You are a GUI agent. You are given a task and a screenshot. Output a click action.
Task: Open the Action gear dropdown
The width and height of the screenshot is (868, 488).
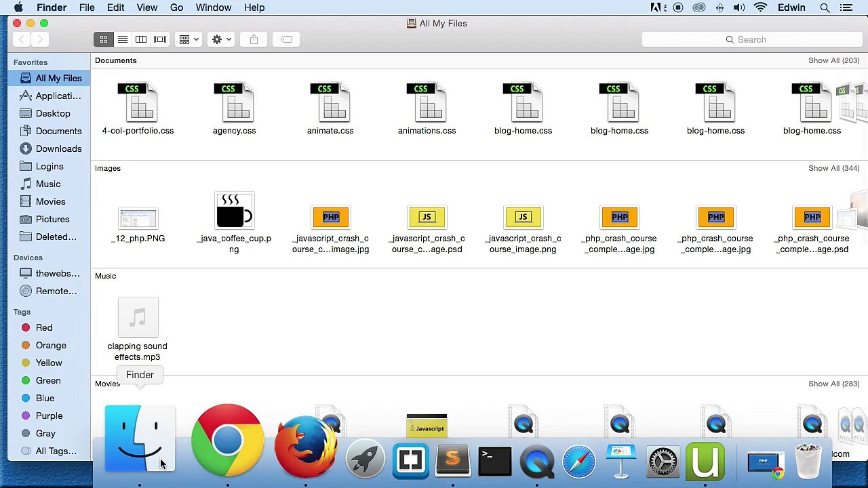click(x=222, y=39)
